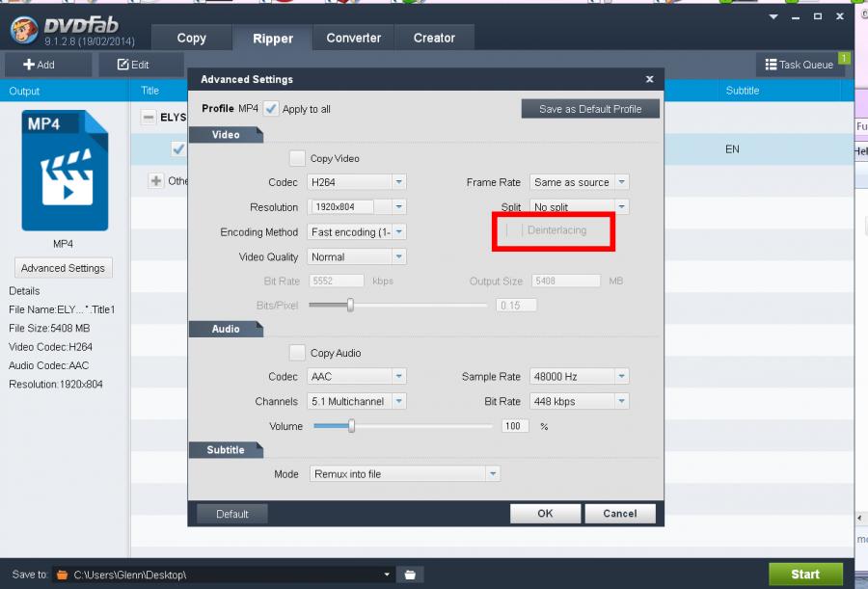Uncheck the selected title row checkbox
This screenshot has height=589, width=868.
click(x=178, y=148)
